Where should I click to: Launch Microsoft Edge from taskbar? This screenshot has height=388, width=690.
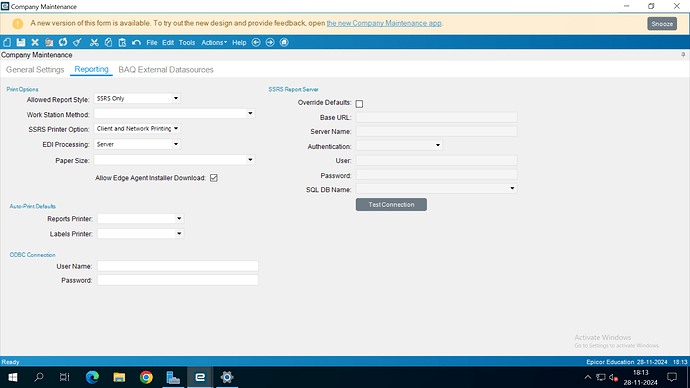coord(92,377)
